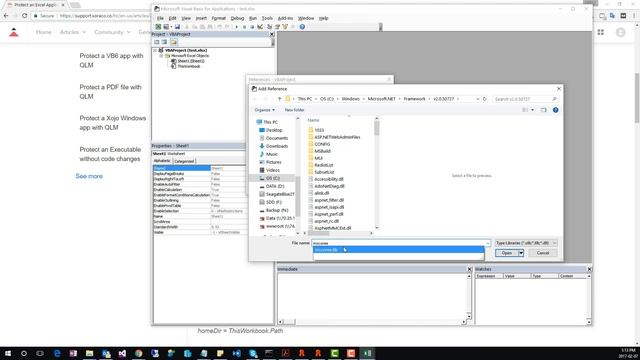Image resolution: width=640 pixels, height=360 pixels.
Task: Click the See more link on webpage
Action: pyautogui.click(x=89, y=176)
